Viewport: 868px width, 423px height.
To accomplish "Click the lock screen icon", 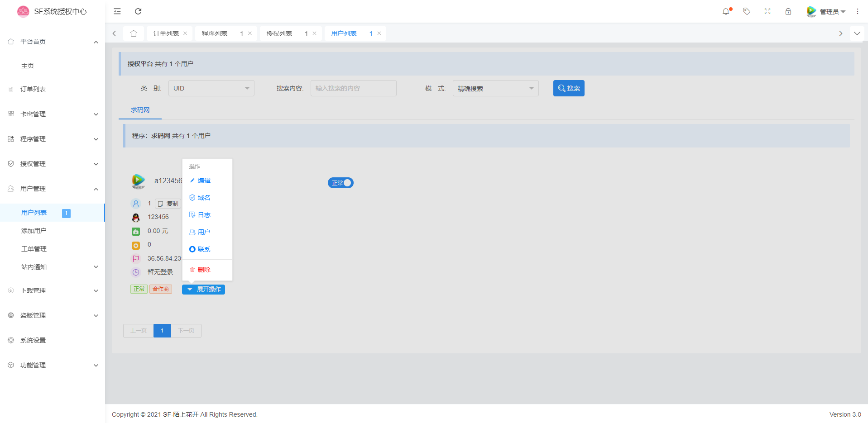I will click(x=788, y=11).
